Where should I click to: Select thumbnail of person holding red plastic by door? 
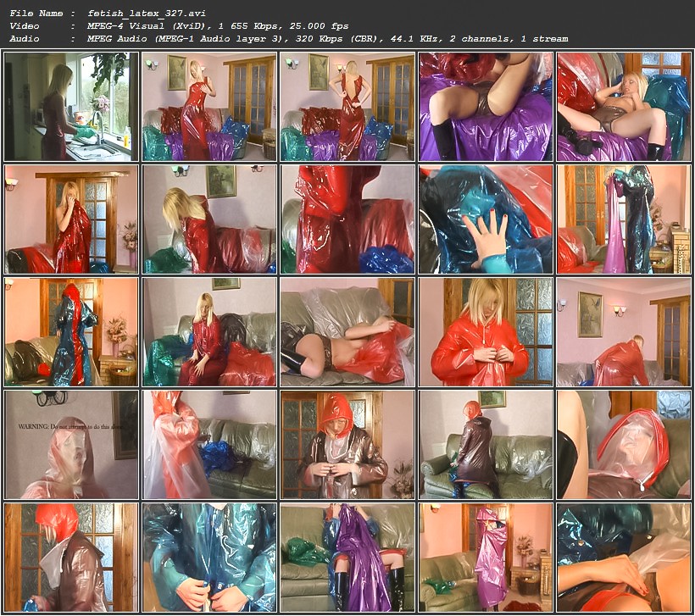point(71,219)
